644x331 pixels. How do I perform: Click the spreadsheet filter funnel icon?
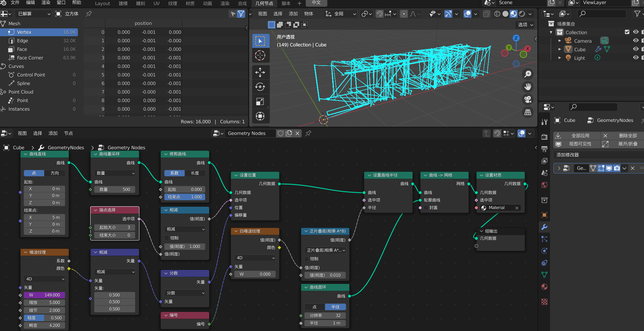coord(241,14)
